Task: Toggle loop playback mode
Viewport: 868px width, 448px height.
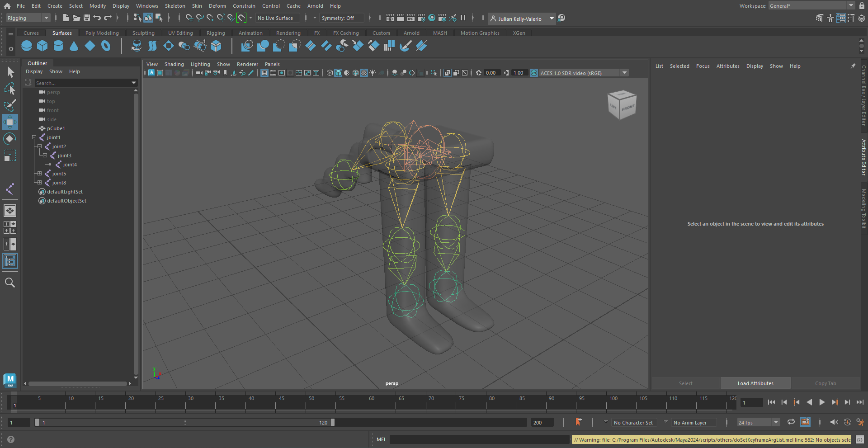Action: (x=791, y=422)
